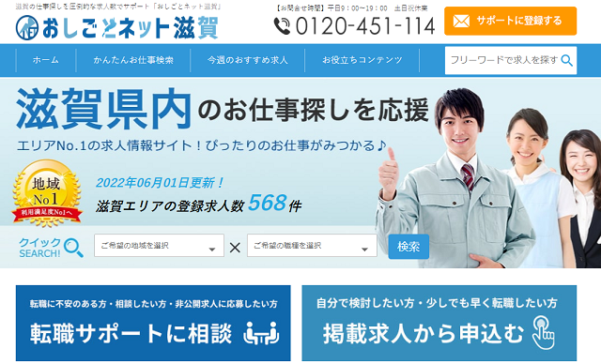601x364 pixels.
Task: Click the クイック SEARCH magnifier icon
Action: coord(73,248)
